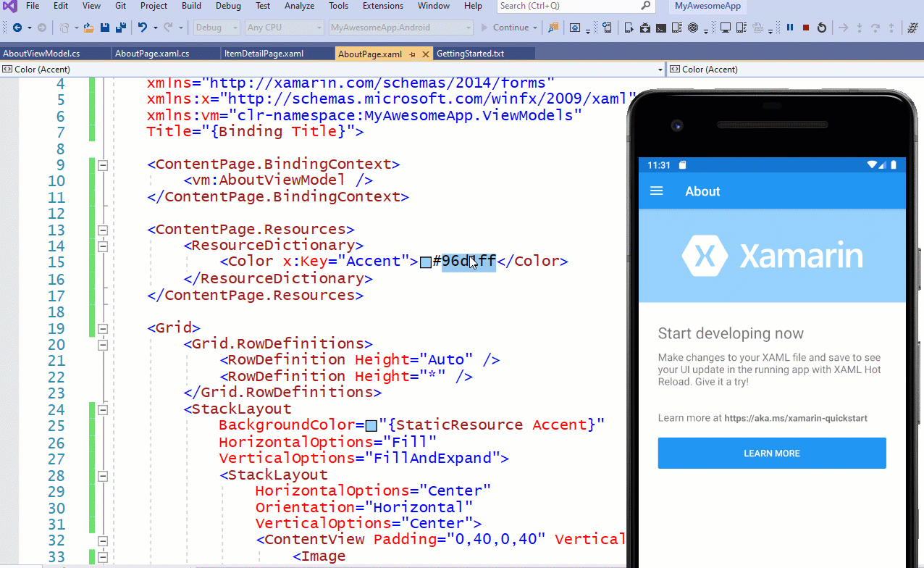Open the Debug menu

[x=228, y=6]
